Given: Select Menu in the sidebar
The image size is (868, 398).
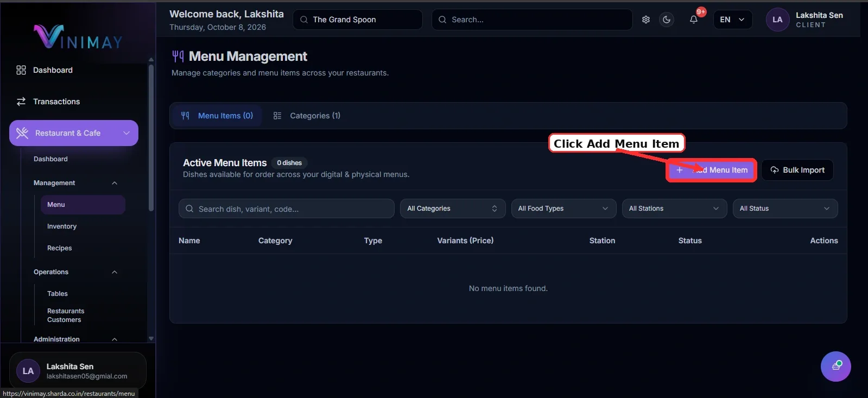Looking at the screenshot, I should point(83,205).
